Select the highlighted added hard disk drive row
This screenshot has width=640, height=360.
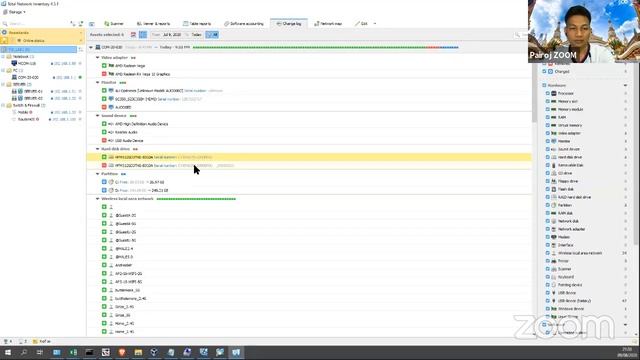tap(309, 157)
